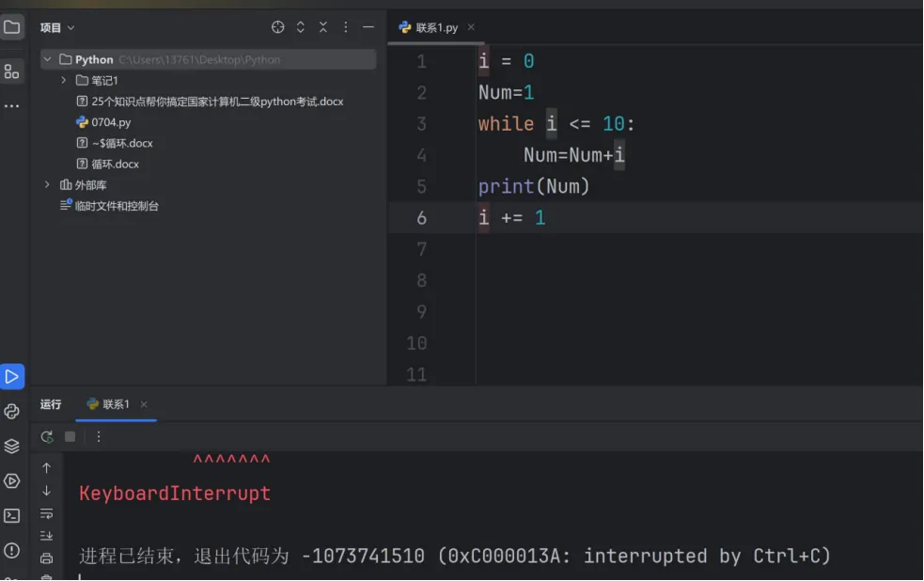The height and width of the screenshot is (581, 924).
Task: Expand the 外部库 node
Action: [48, 185]
